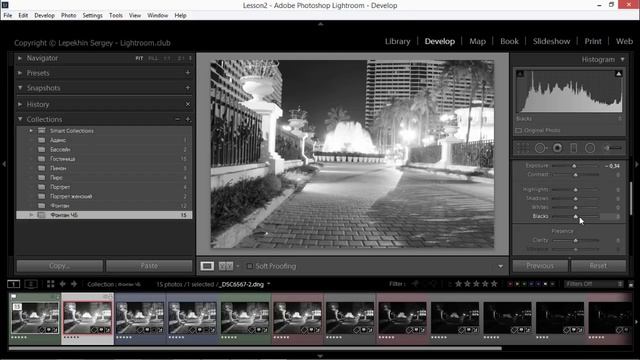Click Exposure value field -0.34
This screenshot has height=360, width=640.
(613, 166)
